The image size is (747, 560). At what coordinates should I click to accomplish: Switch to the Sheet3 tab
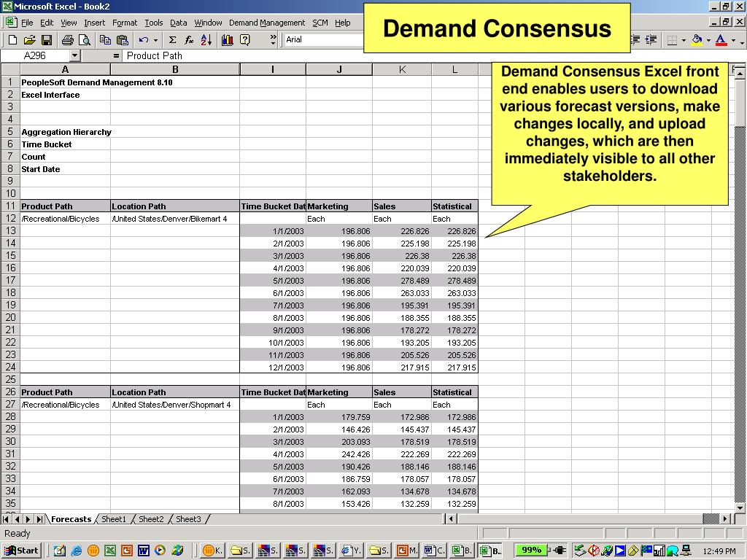(188, 519)
